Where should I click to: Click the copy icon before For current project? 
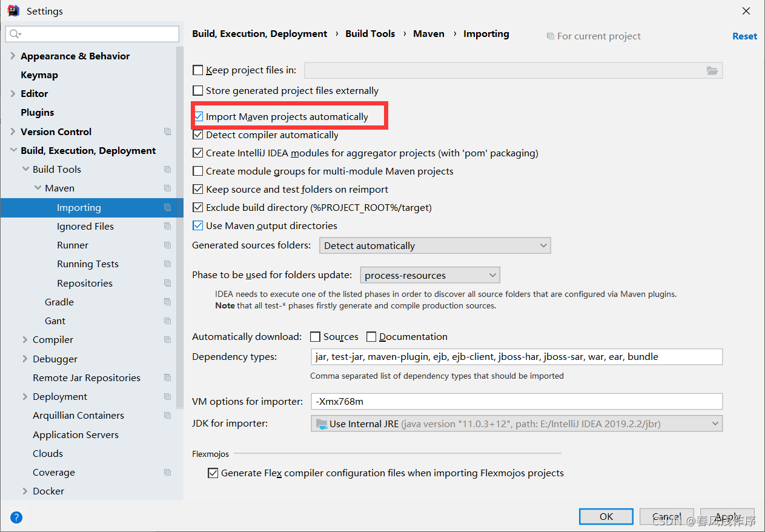pos(550,36)
